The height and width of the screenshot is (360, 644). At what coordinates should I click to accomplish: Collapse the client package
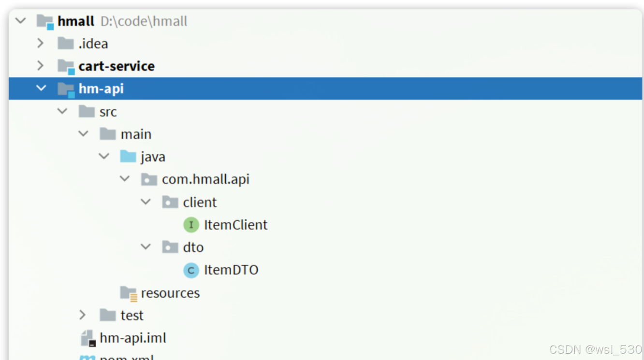146,202
